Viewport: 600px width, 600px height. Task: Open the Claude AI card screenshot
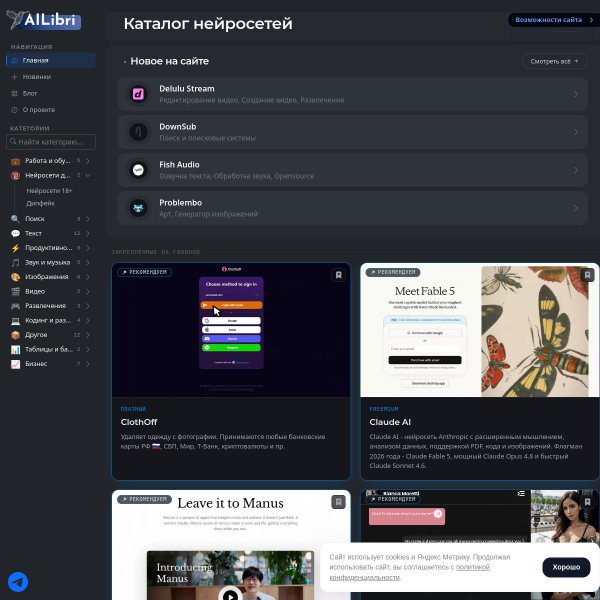[x=480, y=330]
